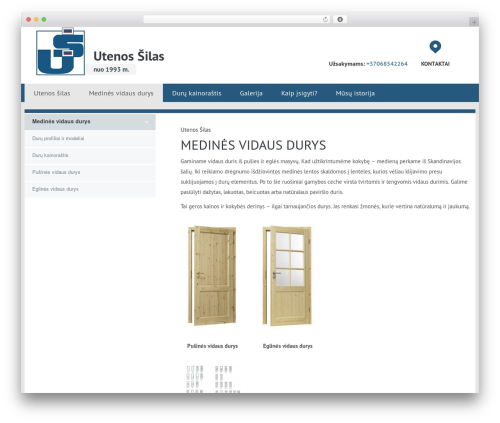Open Durų kainoraštis in the sidebar
Screen dimensions: 500x423
90,155
